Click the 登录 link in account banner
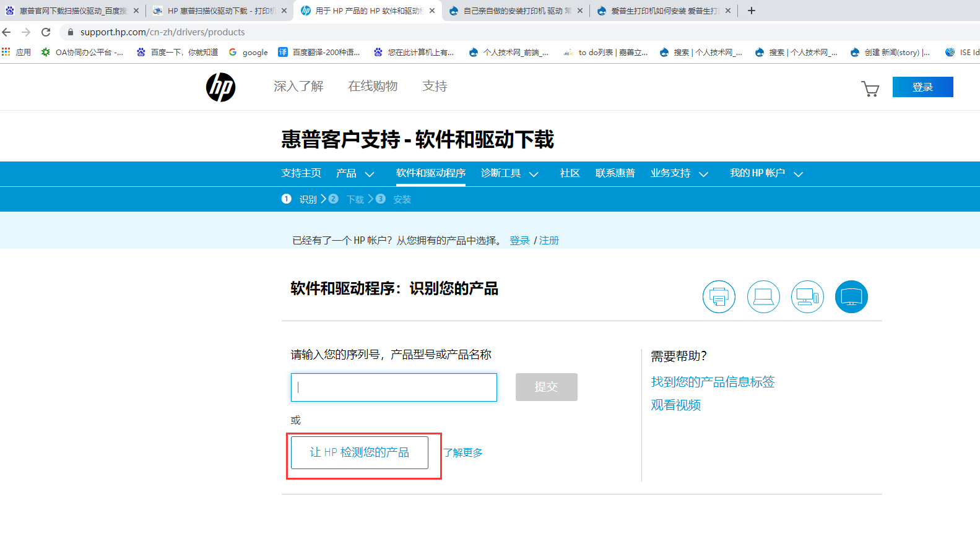 (x=519, y=240)
